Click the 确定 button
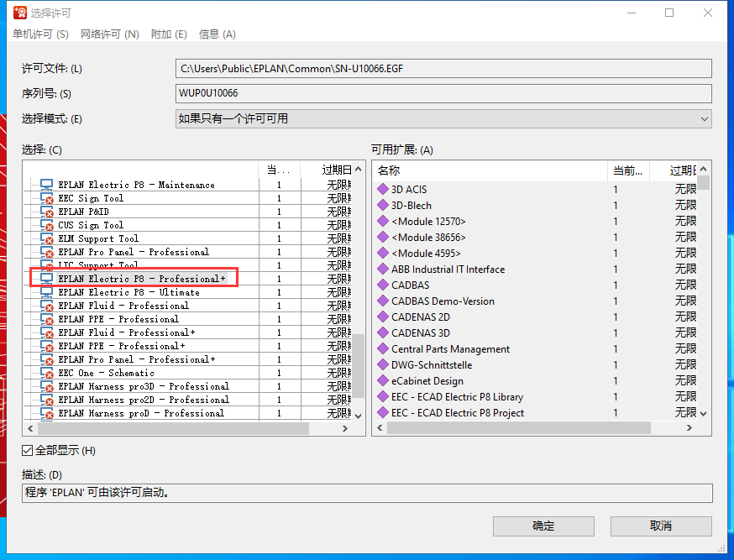Viewport: 734px width, 560px height. point(543,526)
